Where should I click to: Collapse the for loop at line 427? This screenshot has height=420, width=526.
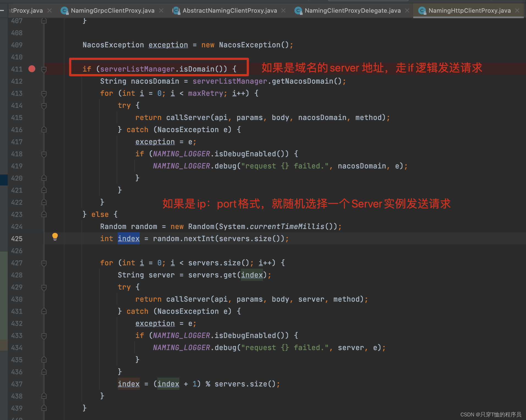pyautogui.click(x=44, y=263)
